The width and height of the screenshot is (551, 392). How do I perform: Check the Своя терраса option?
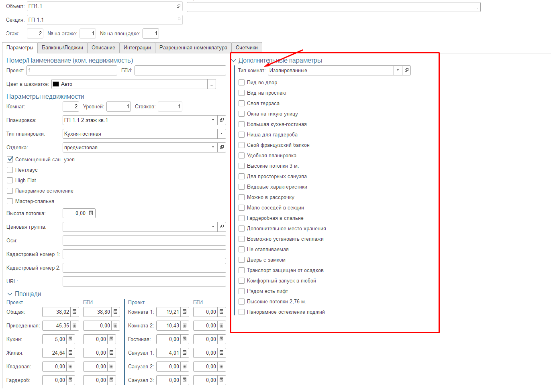tap(242, 103)
